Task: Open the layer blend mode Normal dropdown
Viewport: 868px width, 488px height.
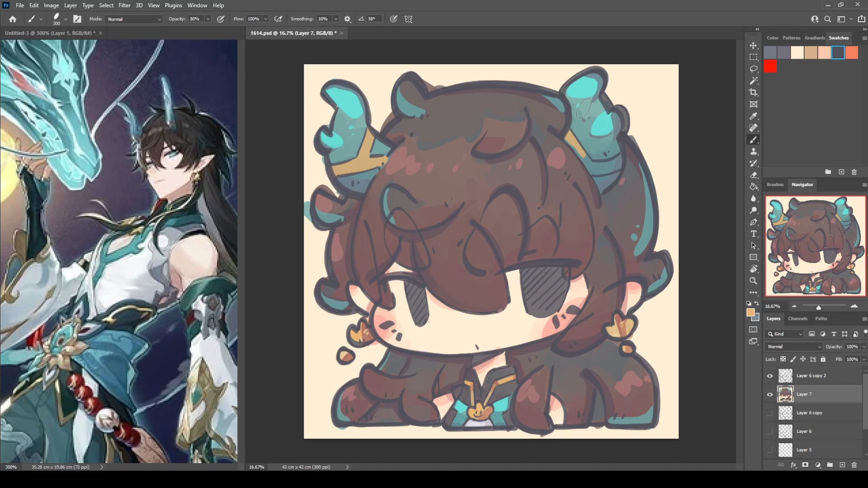Action: coord(794,347)
